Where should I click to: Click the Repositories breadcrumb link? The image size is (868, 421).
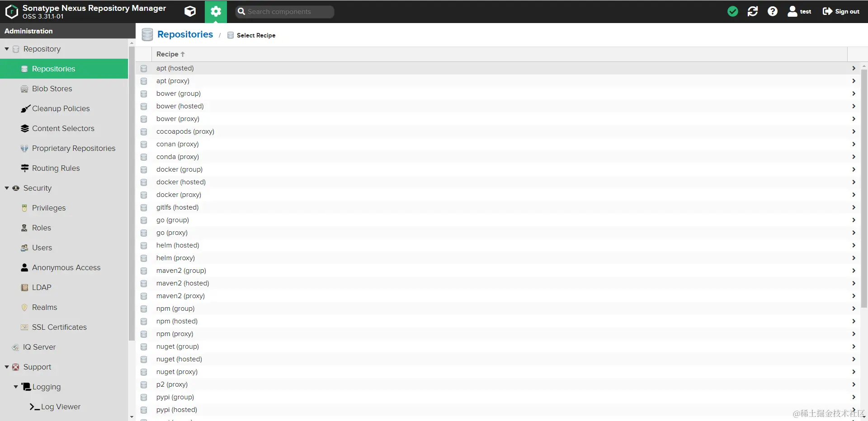coord(185,34)
